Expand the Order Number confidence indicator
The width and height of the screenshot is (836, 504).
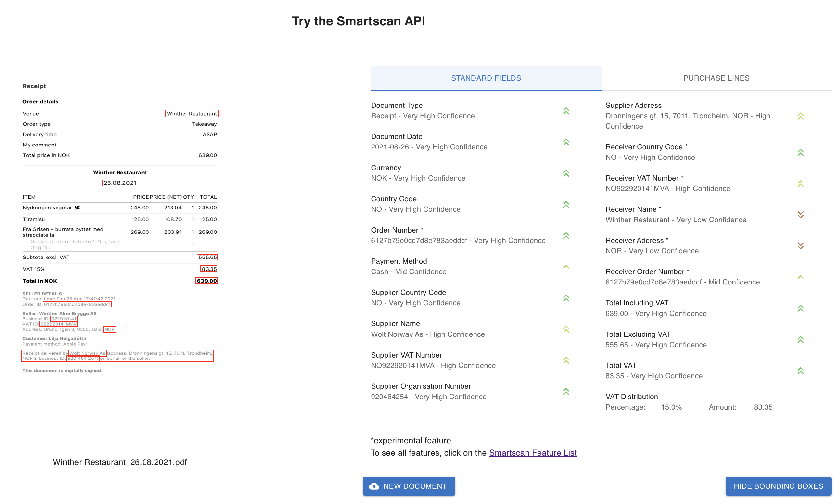pos(566,236)
